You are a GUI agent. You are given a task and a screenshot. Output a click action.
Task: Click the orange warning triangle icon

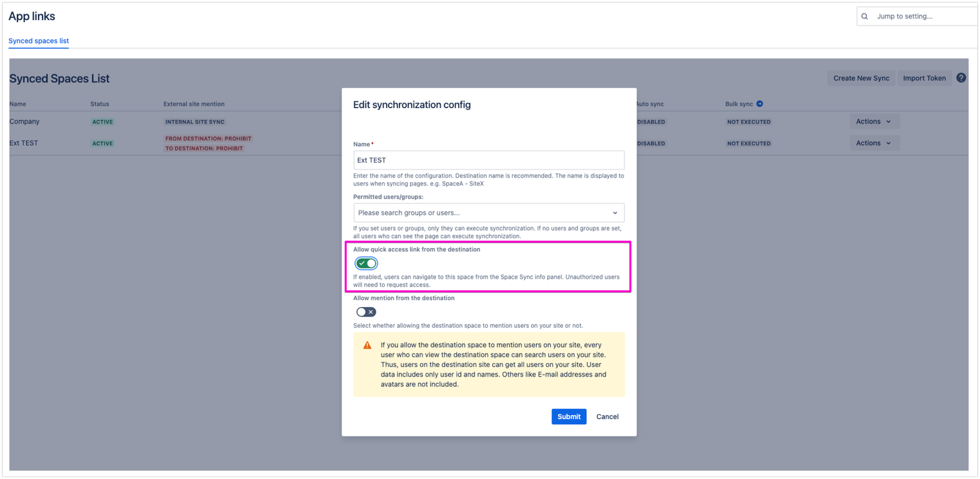[367, 345]
